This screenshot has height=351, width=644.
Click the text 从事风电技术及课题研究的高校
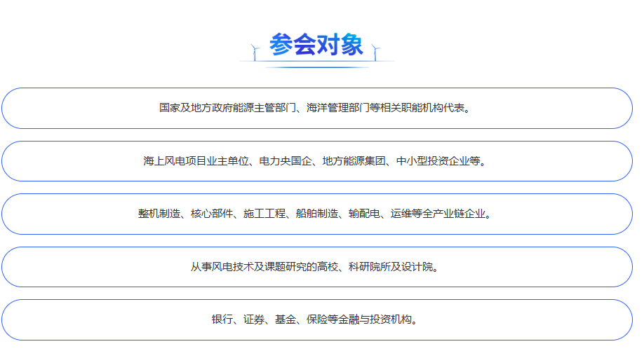[x=264, y=267]
